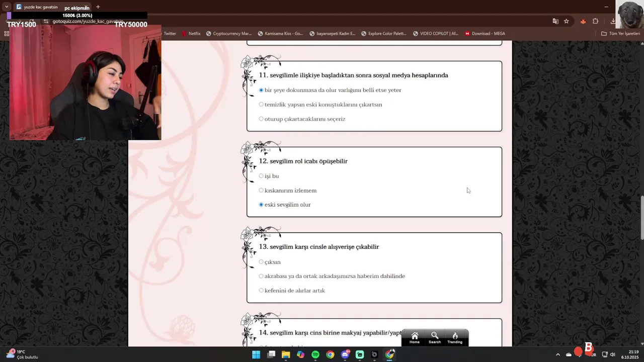Screen dimensions: 644x362
Task: Open OneDrive cloud tray icon
Action: pos(569,354)
